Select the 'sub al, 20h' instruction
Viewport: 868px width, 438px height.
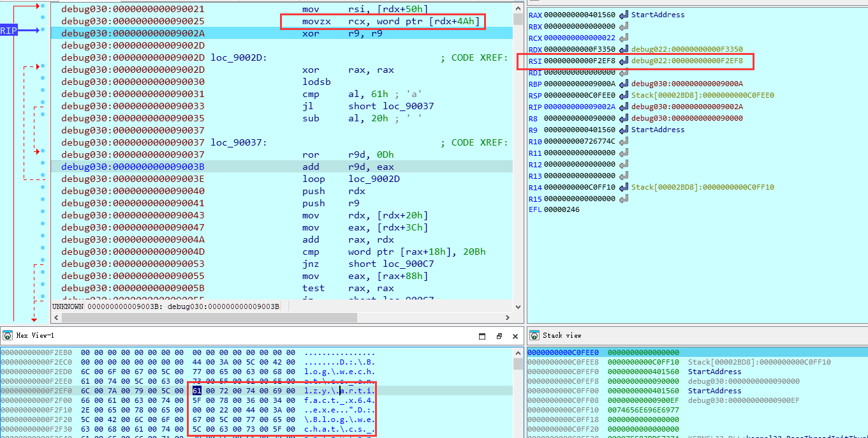(x=350, y=118)
